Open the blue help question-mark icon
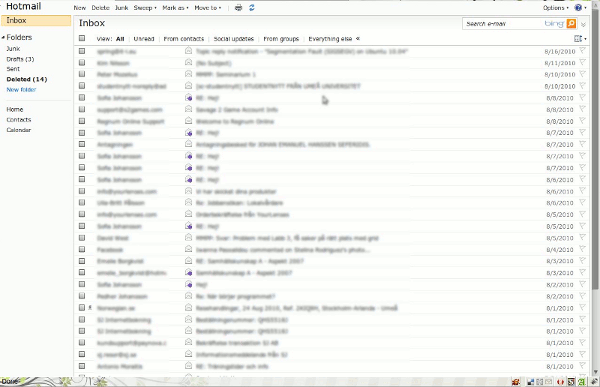Viewport: 600px width, 387px height. [578, 8]
